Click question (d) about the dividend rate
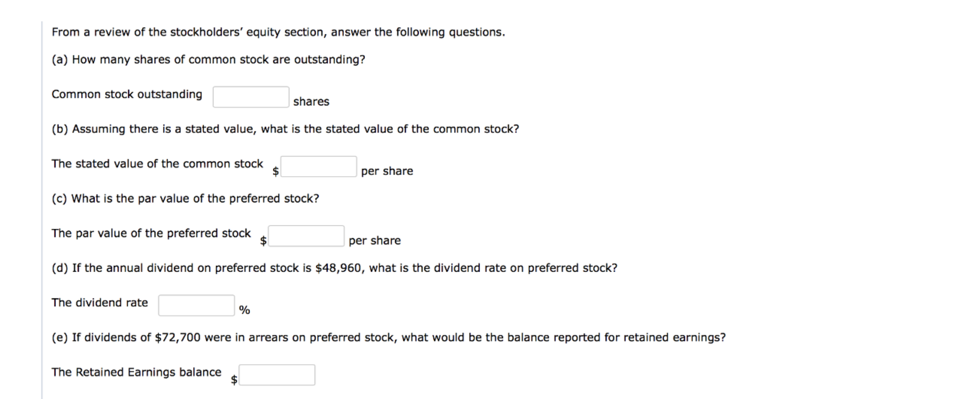 tap(335, 268)
